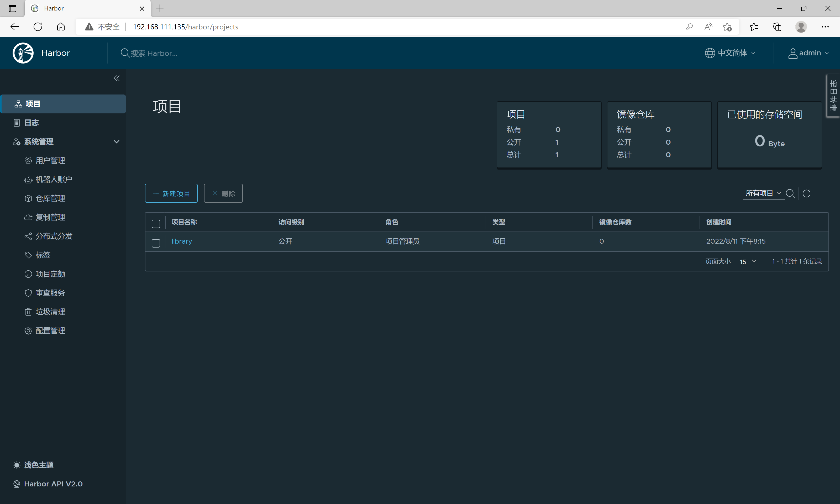Viewport: 840px width, 504px height.
Task: Focus the 搜索 Harbor search field
Action: click(154, 53)
